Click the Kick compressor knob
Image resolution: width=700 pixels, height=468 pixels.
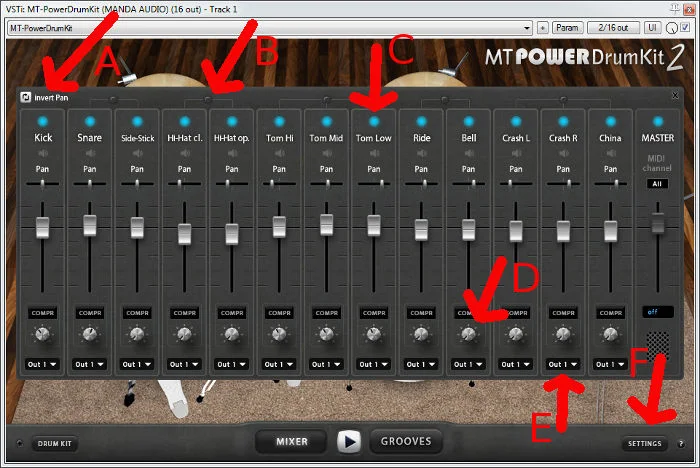[42, 334]
